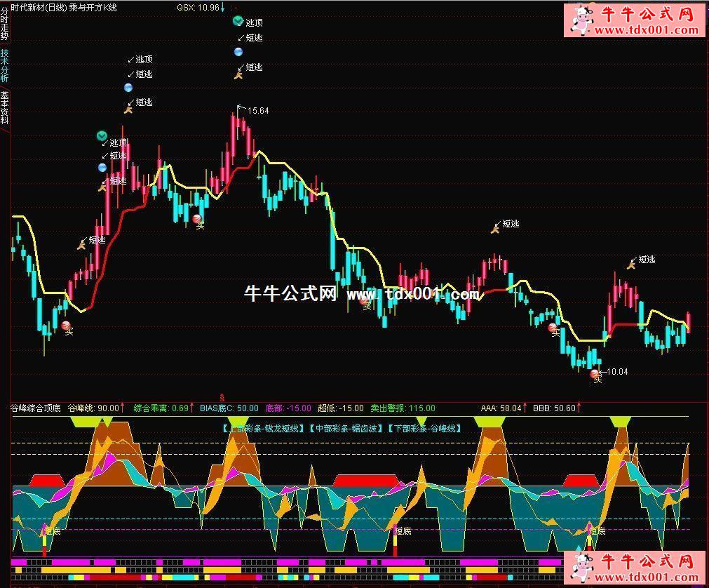Image resolution: width=709 pixels, height=588 pixels.
Task: Click the green check icon beside the topmost 逃顶 label
Action: click(238, 22)
